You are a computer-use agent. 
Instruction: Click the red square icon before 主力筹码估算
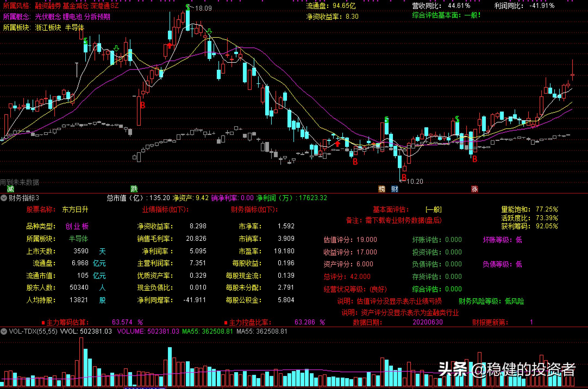[44, 322]
